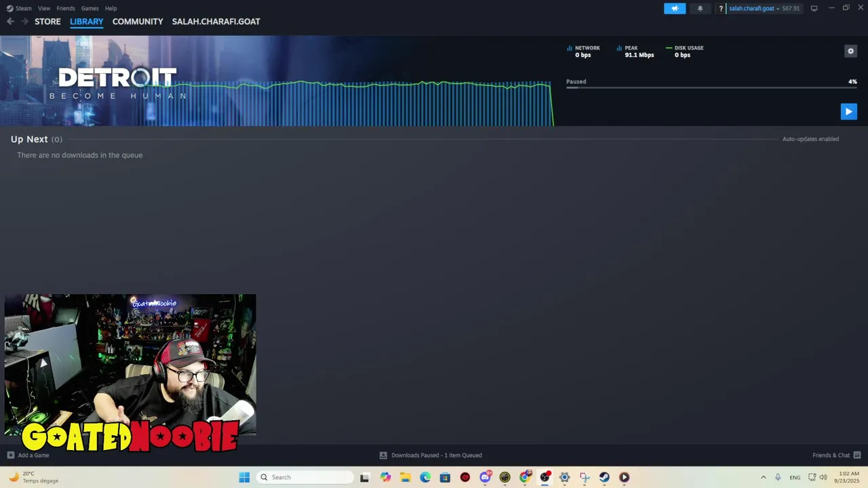
Task: Open Friends & Chat
Action: click(x=831, y=455)
